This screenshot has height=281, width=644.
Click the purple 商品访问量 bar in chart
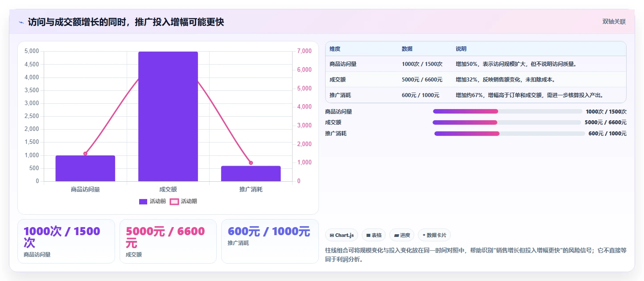point(85,168)
